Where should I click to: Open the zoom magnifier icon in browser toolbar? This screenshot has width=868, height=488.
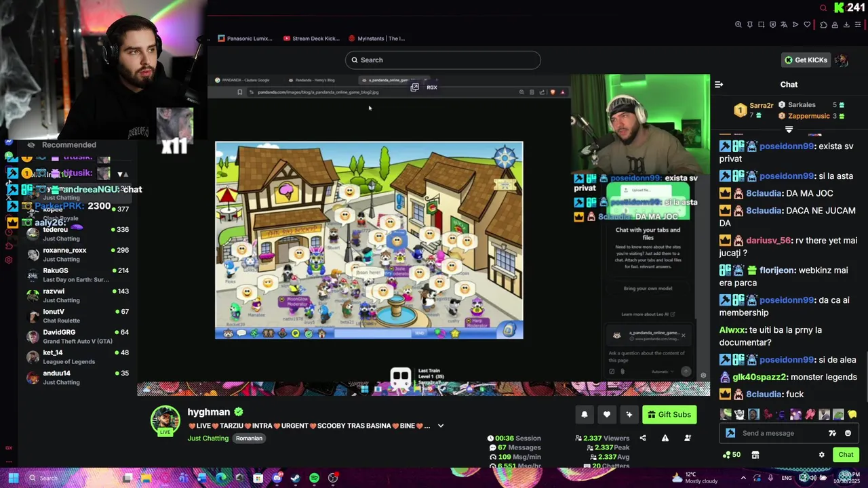738,24
